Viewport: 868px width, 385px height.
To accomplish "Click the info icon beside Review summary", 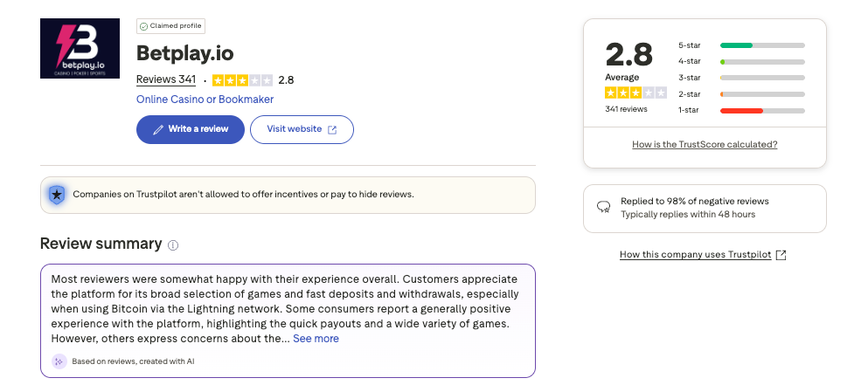I will pyautogui.click(x=173, y=245).
